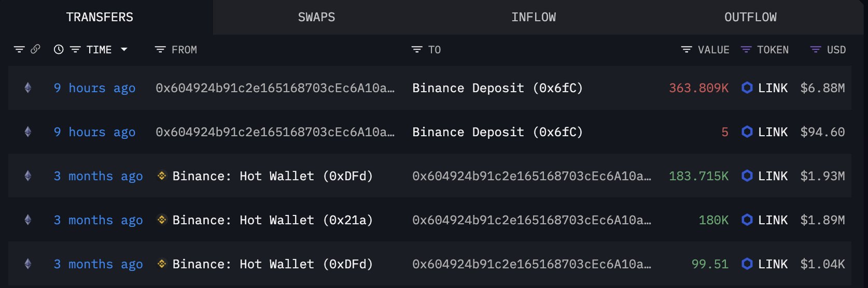
Task: Toggle the TOKEN column filter
Action: tap(746, 50)
